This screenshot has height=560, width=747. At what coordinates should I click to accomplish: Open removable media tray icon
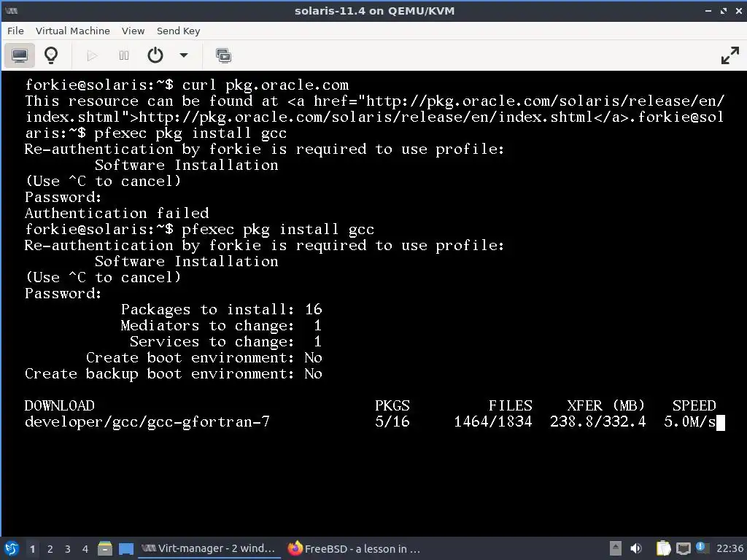click(616, 548)
